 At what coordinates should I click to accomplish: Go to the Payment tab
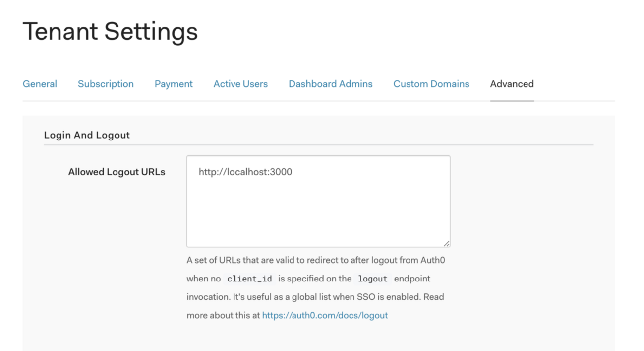pyautogui.click(x=174, y=84)
